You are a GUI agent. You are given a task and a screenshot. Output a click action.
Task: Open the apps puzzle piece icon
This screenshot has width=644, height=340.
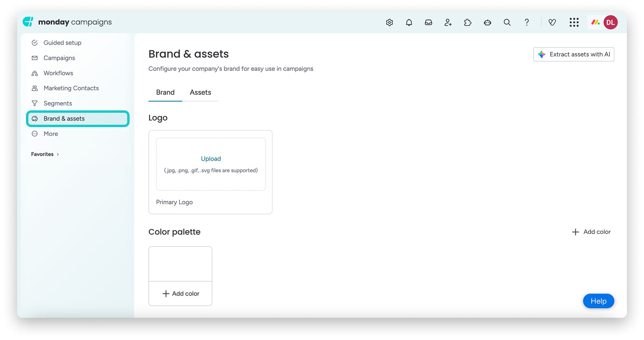pos(468,23)
